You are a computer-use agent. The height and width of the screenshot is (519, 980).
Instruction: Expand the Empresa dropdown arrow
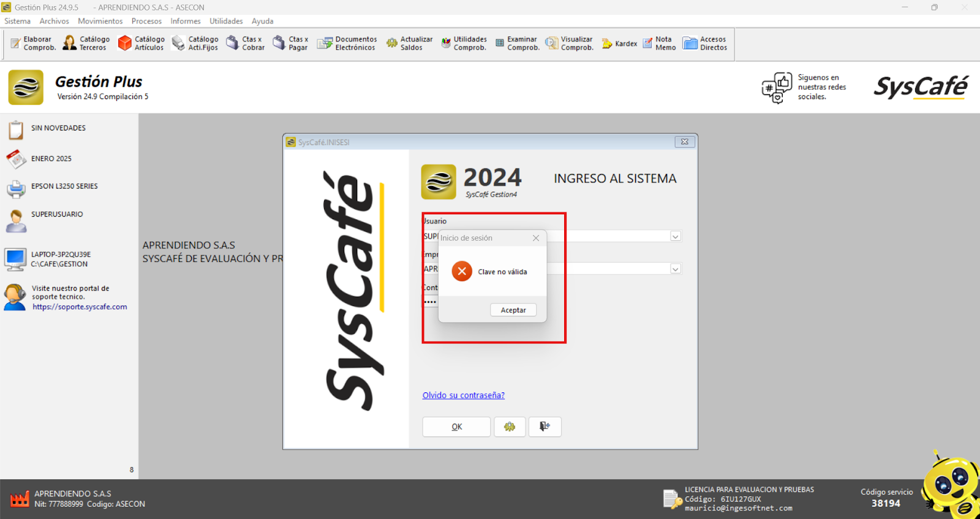coord(675,269)
